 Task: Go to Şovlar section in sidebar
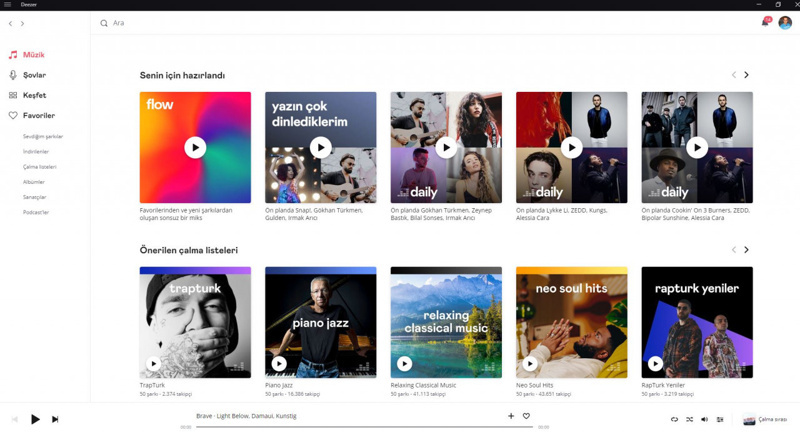(x=34, y=75)
